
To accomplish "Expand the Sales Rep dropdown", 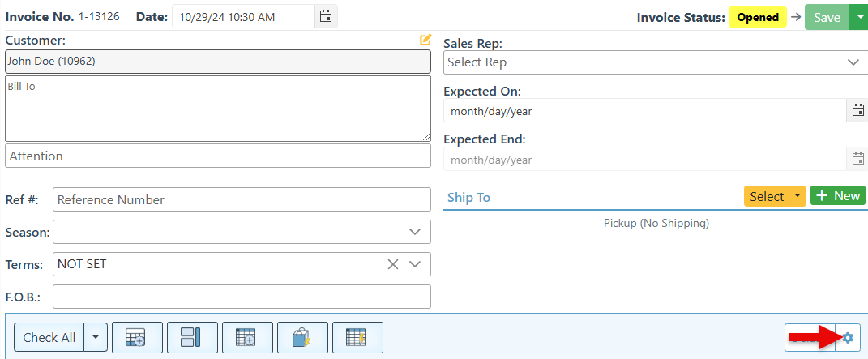I will [853, 62].
